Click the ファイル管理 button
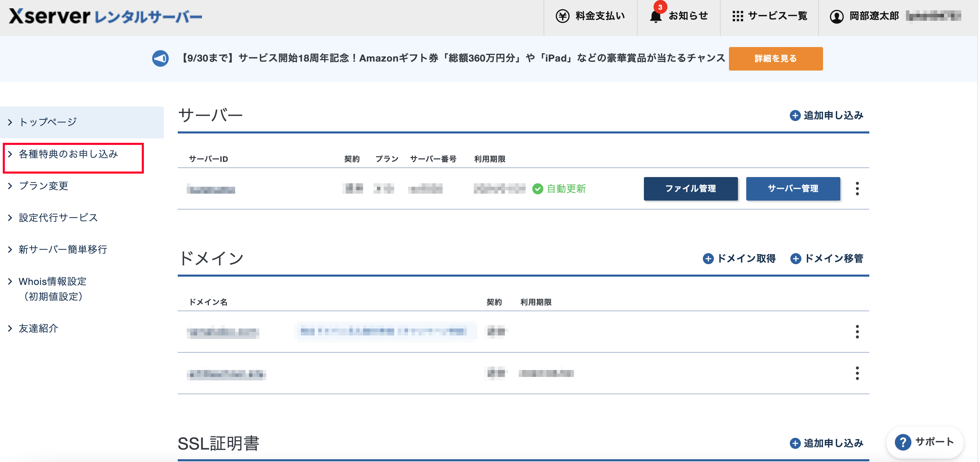Image resolution: width=980 pixels, height=462 pixels. (x=690, y=189)
